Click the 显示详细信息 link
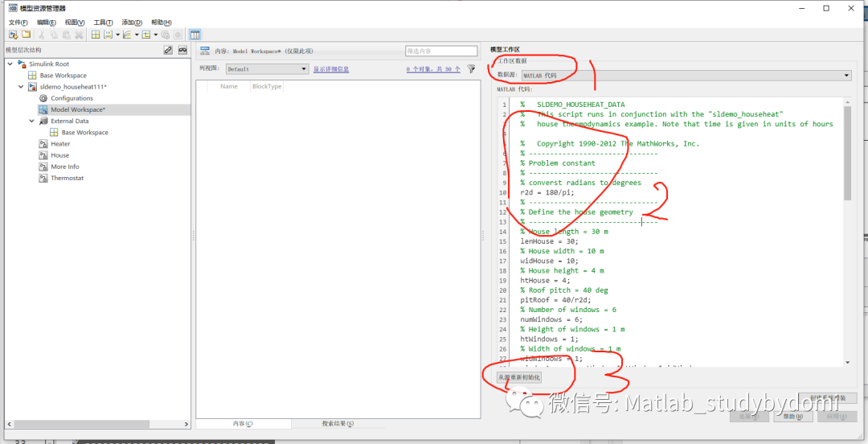The width and height of the screenshot is (868, 444). pos(331,69)
